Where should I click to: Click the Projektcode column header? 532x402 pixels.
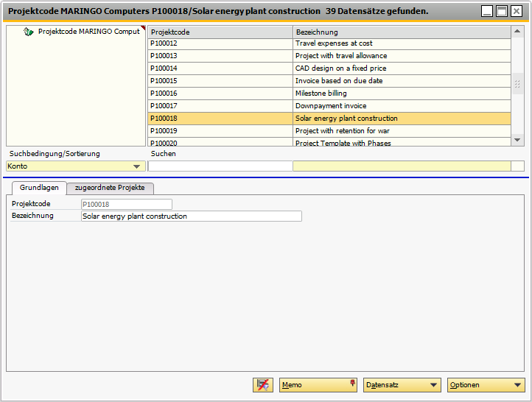point(220,32)
